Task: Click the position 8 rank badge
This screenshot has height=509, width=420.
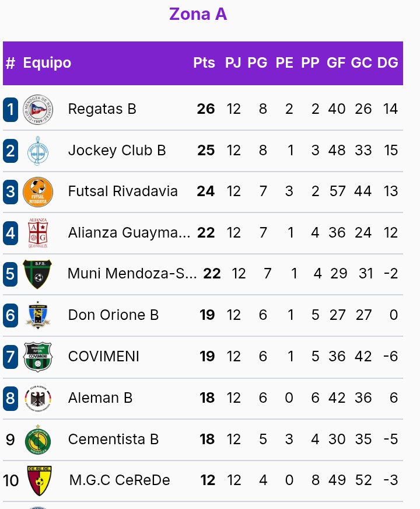Action: tap(10, 398)
